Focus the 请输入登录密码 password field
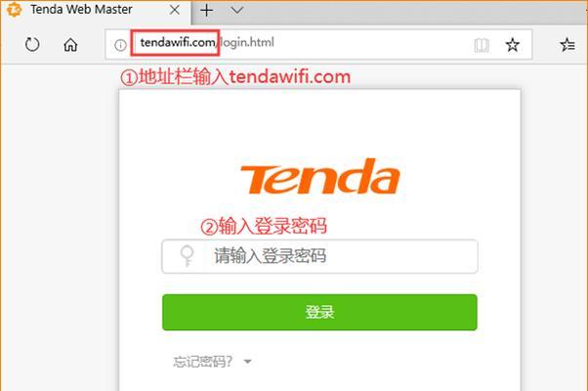This screenshot has height=391, width=588. (x=319, y=256)
